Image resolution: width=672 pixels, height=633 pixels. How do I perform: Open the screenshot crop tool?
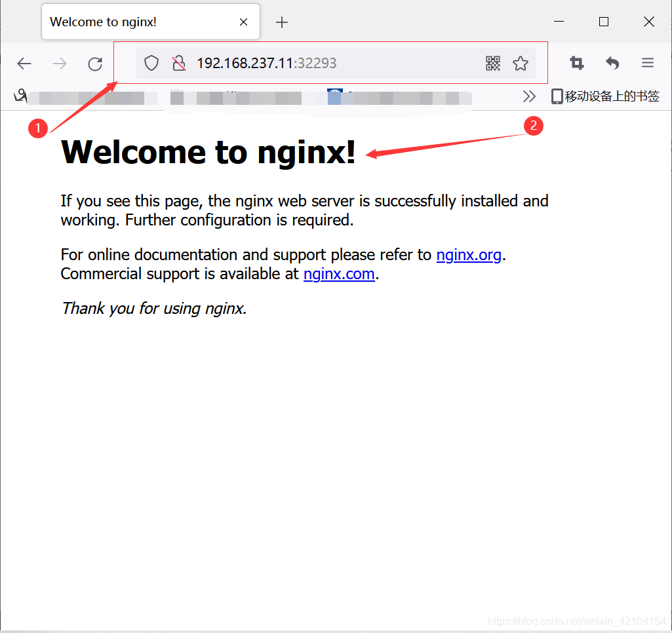[x=577, y=64]
